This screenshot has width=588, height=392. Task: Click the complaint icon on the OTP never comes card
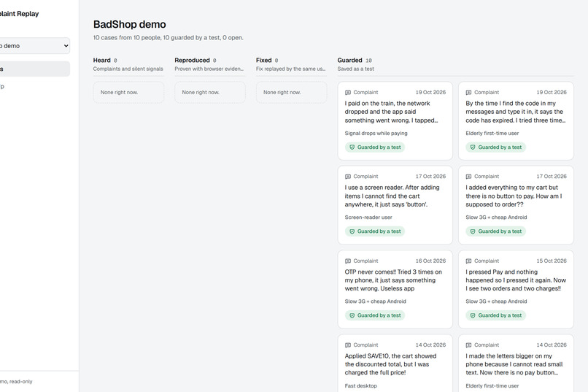click(x=348, y=261)
